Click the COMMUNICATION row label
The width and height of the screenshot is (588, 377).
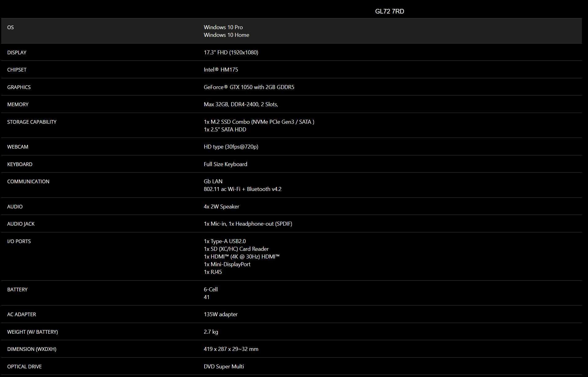point(28,181)
